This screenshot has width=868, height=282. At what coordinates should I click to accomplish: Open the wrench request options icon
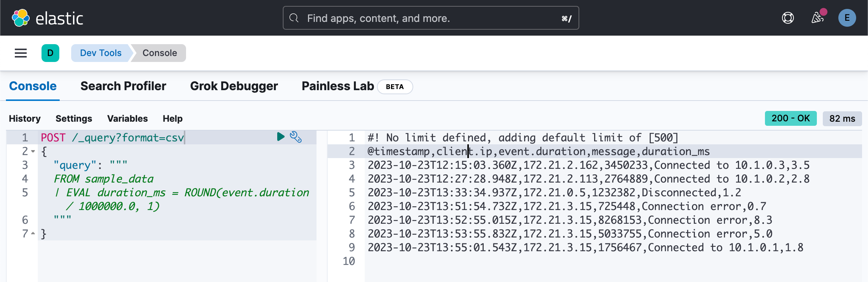point(295,137)
